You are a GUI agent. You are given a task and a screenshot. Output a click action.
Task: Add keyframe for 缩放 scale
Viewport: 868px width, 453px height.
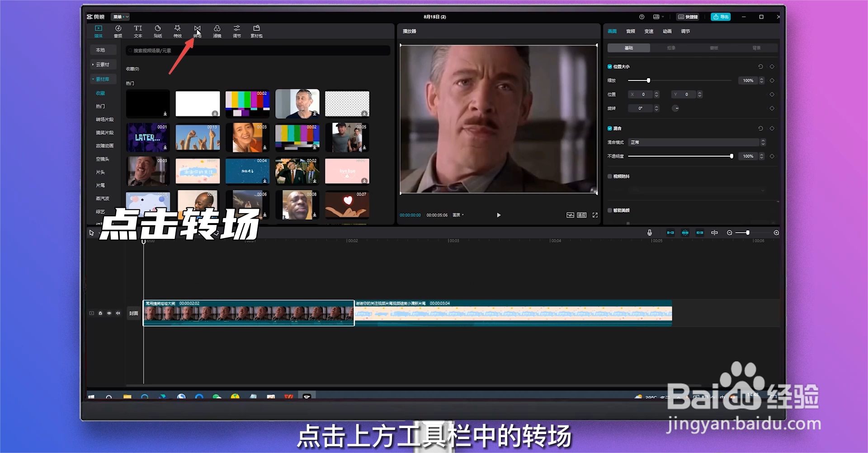772,80
